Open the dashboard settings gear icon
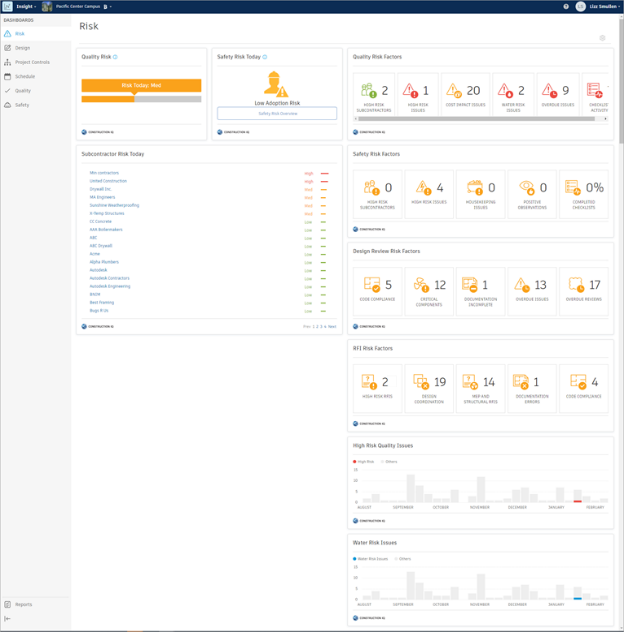The height and width of the screenshot is (632, 624). [602, 38]
